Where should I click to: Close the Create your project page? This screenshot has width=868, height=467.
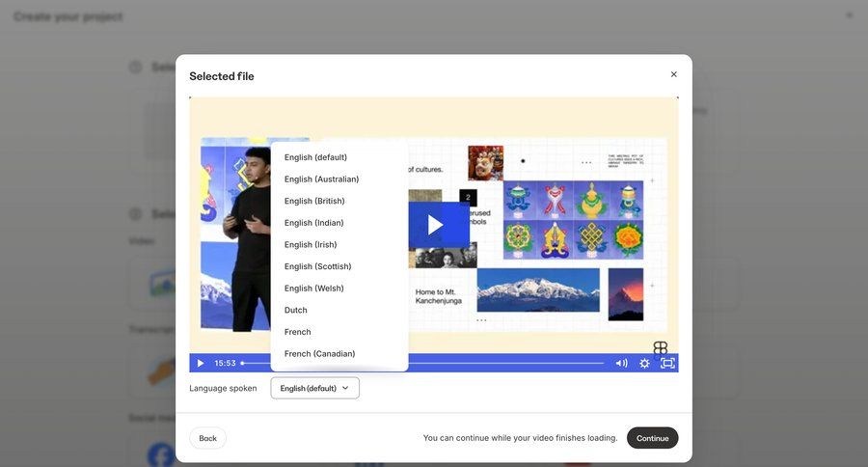click(849, 15)
